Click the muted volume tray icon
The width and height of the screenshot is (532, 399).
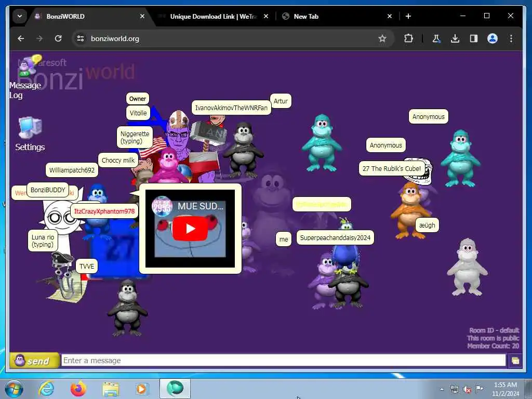coord(467,390)
